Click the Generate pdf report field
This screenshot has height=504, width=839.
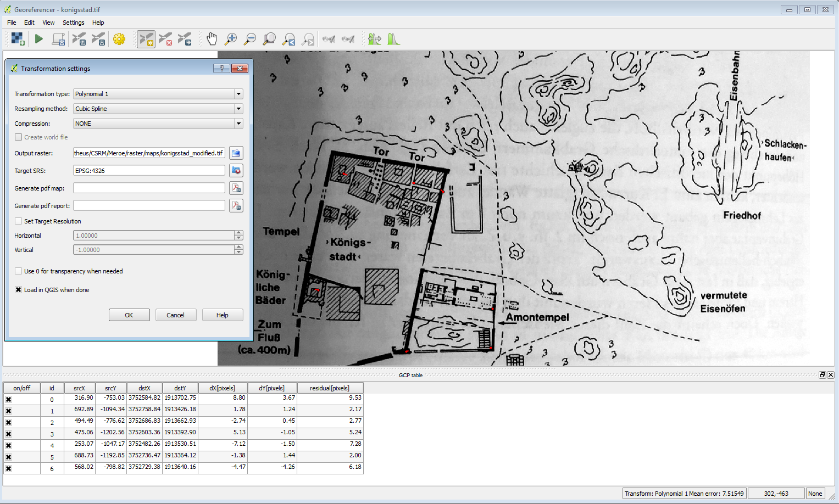point(149,206)
